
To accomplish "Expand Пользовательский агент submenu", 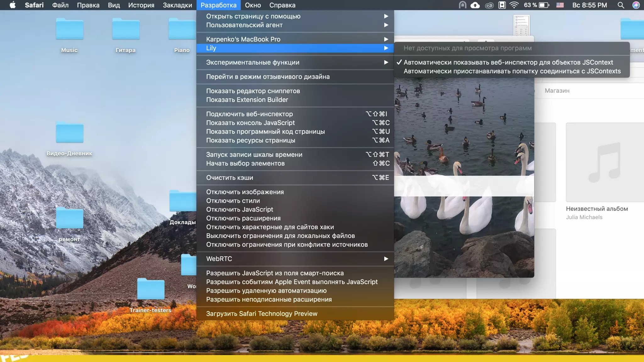I will click(x=295, y=25).
